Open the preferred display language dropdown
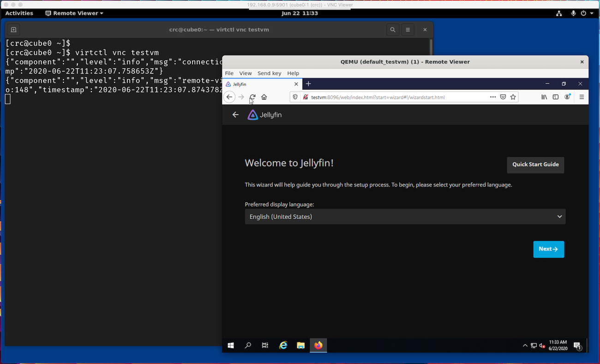The width and height of the screenshot is (600, 364). [405, 216]
